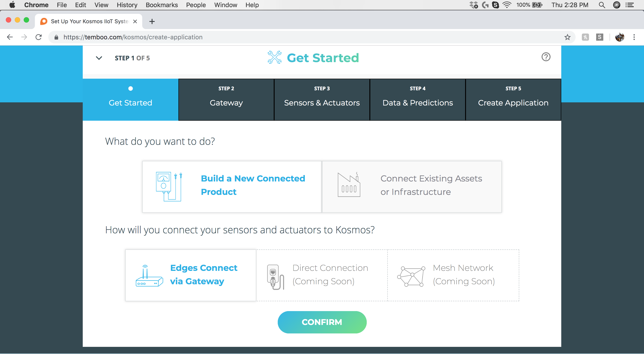The width and height of the screenshot is (644, 354).
Task: Click the G-shaped menu bar icon
Action: pos(485,5)
